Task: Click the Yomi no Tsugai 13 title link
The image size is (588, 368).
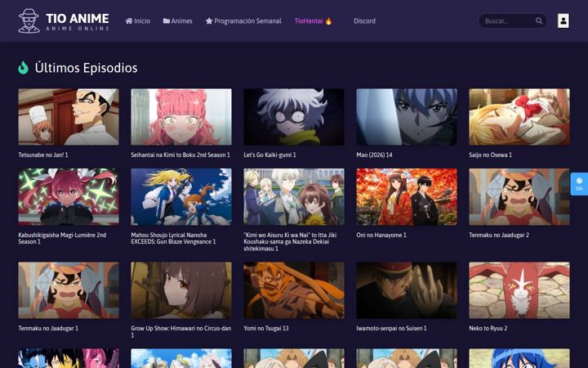Action: pos(266,328)
